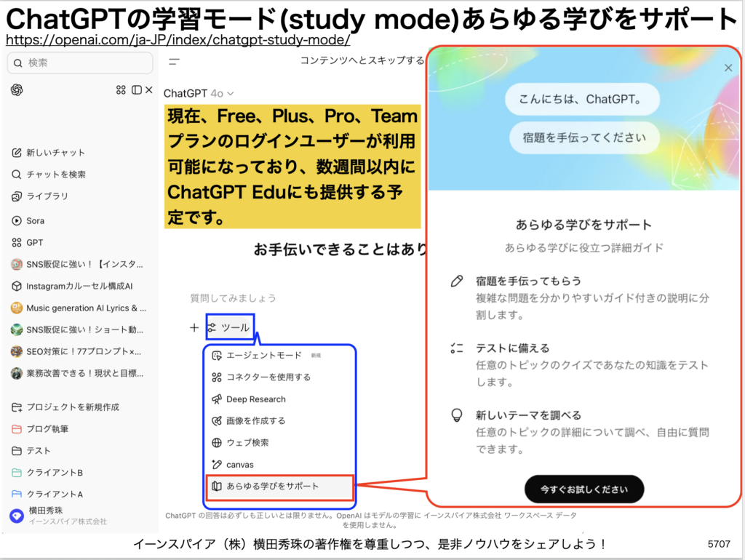
Task: Select 画像を作成する menu item
Action: coord(249,421)
